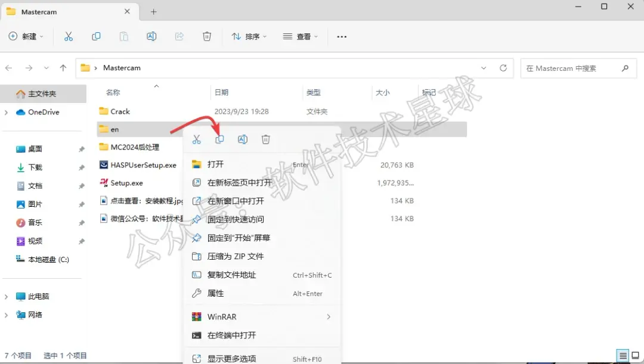Expand the address bar history dropdown
Image resolution: width=644 pixels, height=364 pixels.
[484, 68]
